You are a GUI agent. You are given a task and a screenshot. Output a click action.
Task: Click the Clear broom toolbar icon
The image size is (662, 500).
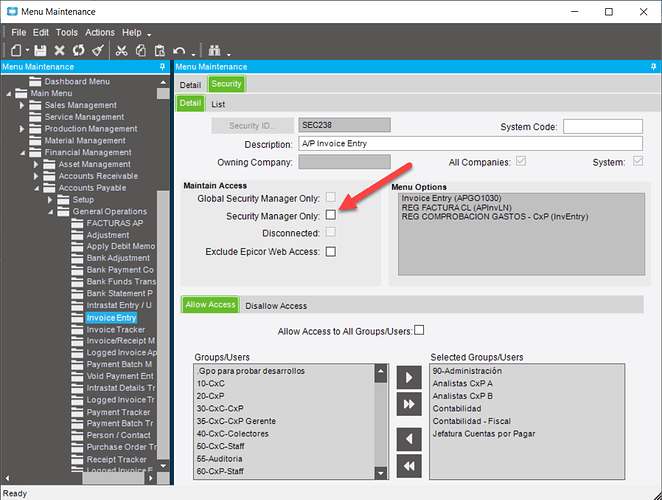(x=98, y=51)
